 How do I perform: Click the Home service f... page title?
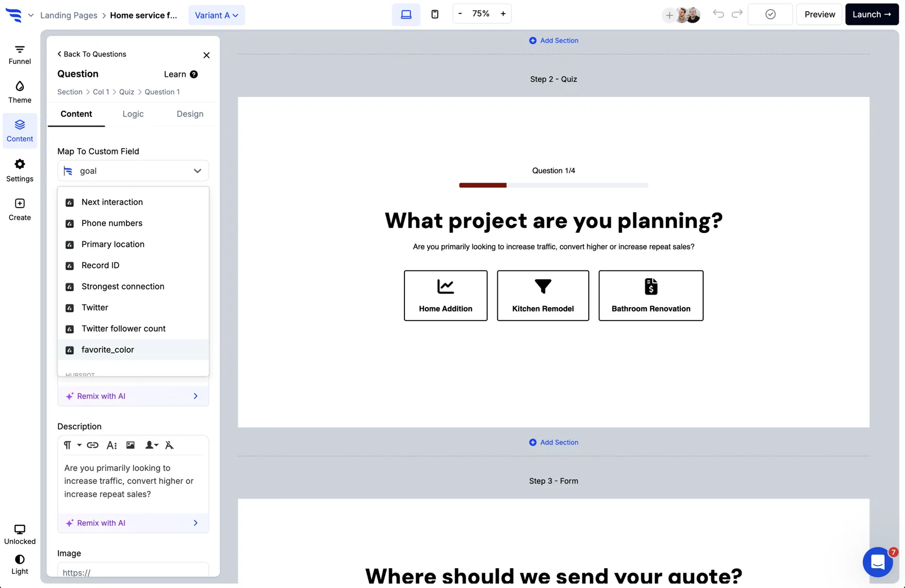click(144, 15)
